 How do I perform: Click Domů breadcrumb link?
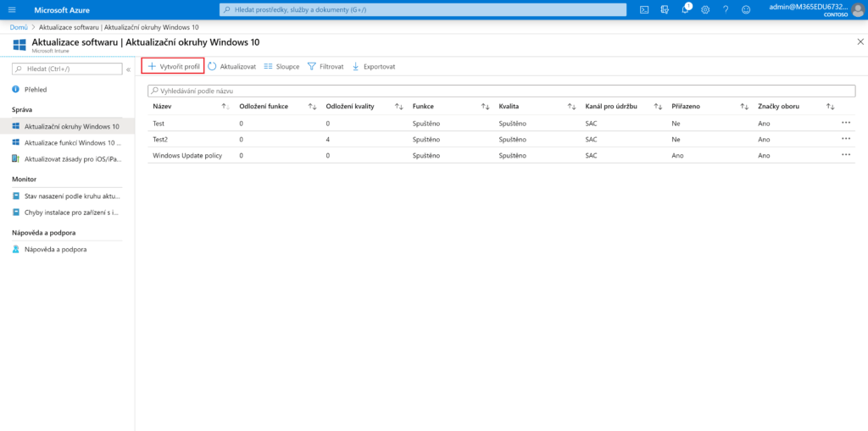(x=19, y=27)
